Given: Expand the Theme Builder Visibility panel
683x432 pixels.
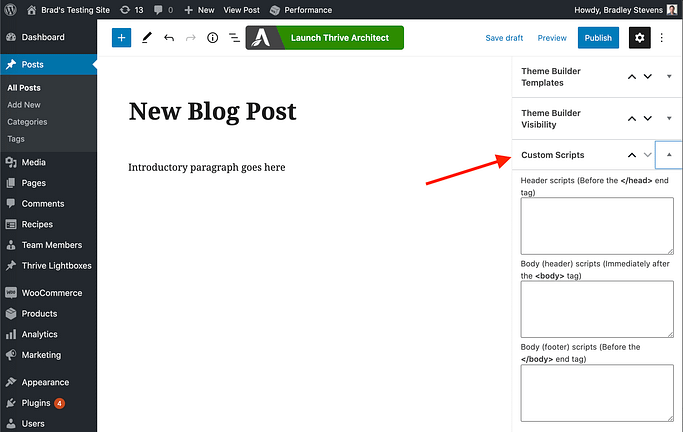Looking at the screenshot, I should (x=669, y=119).
